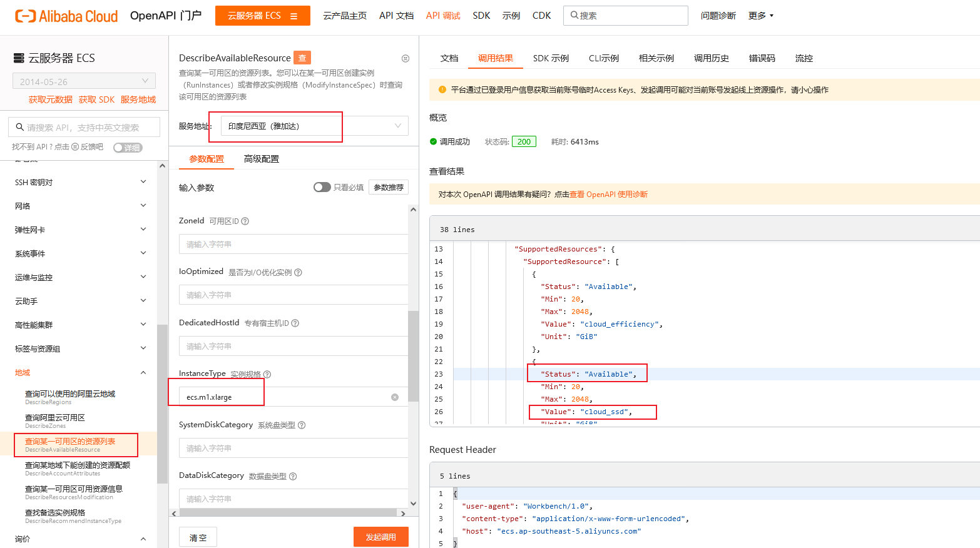Select 查找备选实例规格 API entry
This screenshot has height=548, width=980.
click(x=73, y=516)
